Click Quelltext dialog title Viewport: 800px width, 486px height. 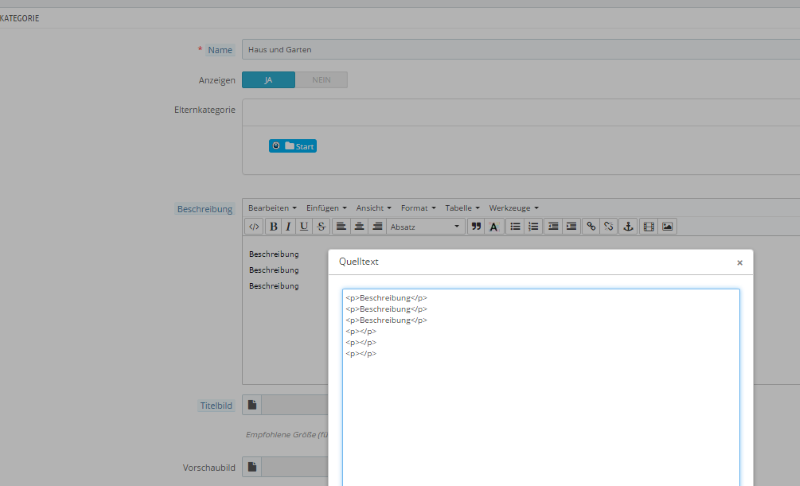359,262
